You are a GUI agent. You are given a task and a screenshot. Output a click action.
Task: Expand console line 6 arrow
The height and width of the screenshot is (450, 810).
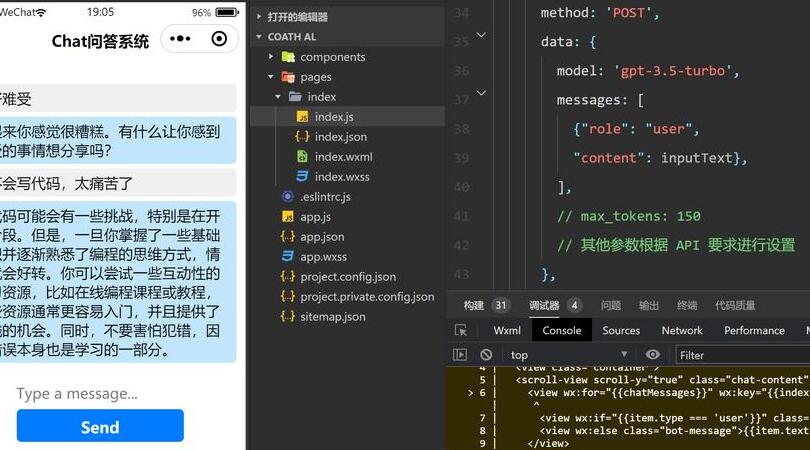470,393
